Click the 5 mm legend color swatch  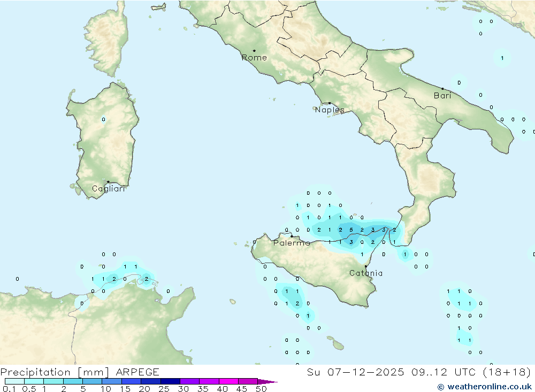[x=92, y=381]
